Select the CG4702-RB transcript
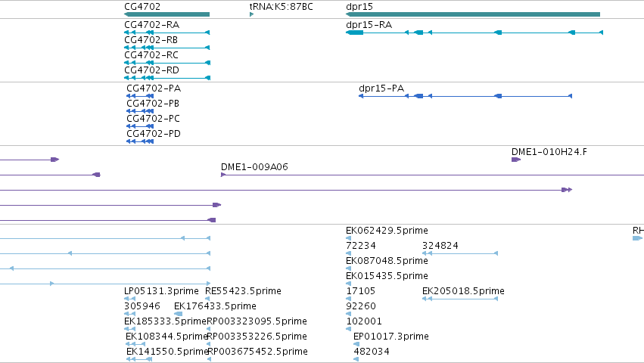This screenshot has width=644, height=363. pos(166,48)
